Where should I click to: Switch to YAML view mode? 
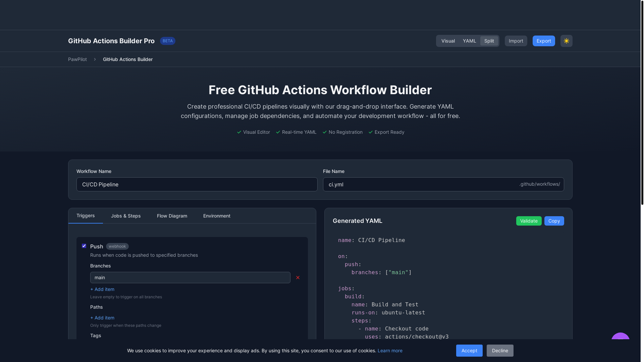point(469,41)
